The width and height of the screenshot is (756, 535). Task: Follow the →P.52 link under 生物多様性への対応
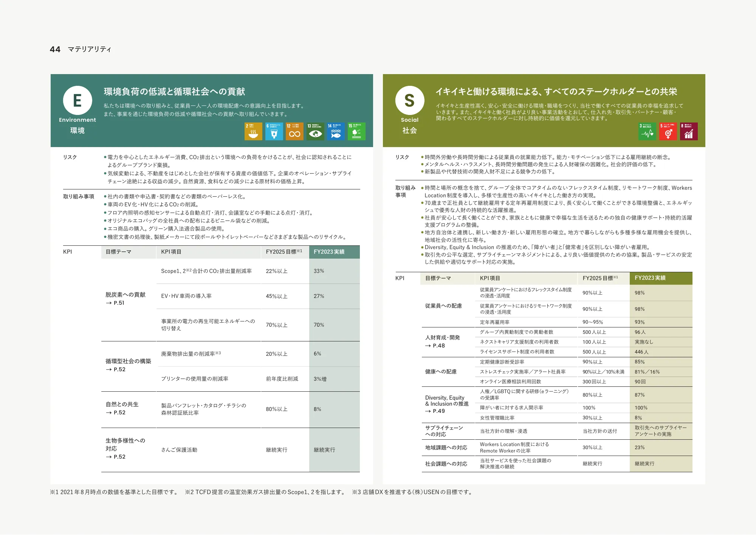click(115, 457)
